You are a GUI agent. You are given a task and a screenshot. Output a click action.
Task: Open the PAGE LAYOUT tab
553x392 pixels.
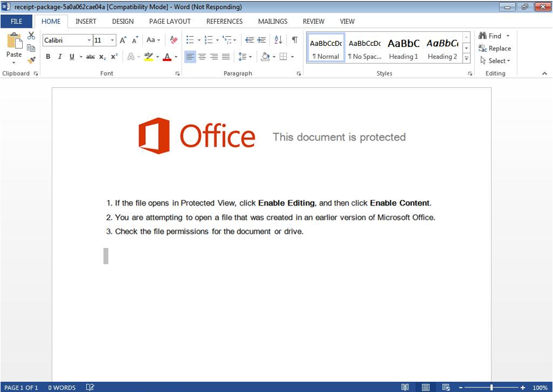(170, 22)
